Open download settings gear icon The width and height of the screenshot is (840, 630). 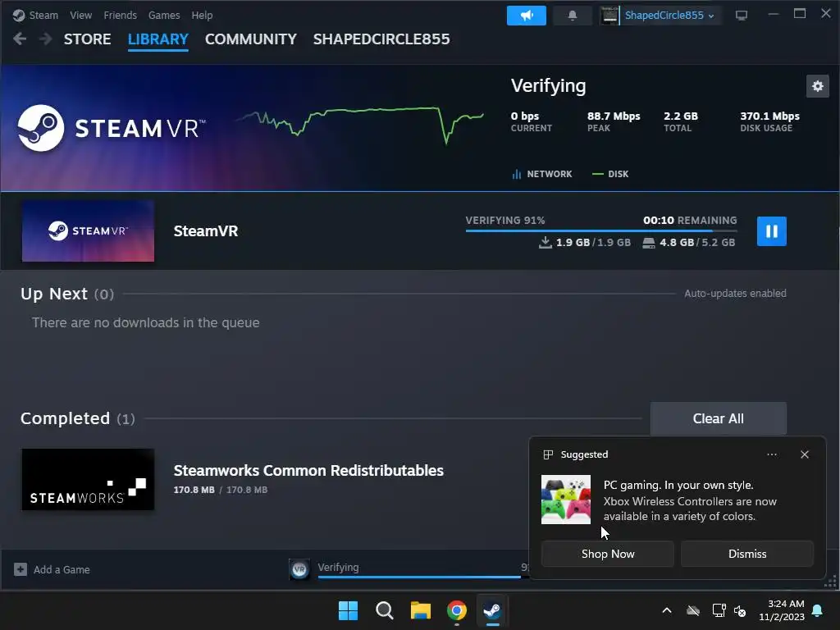tap(818, 86)
